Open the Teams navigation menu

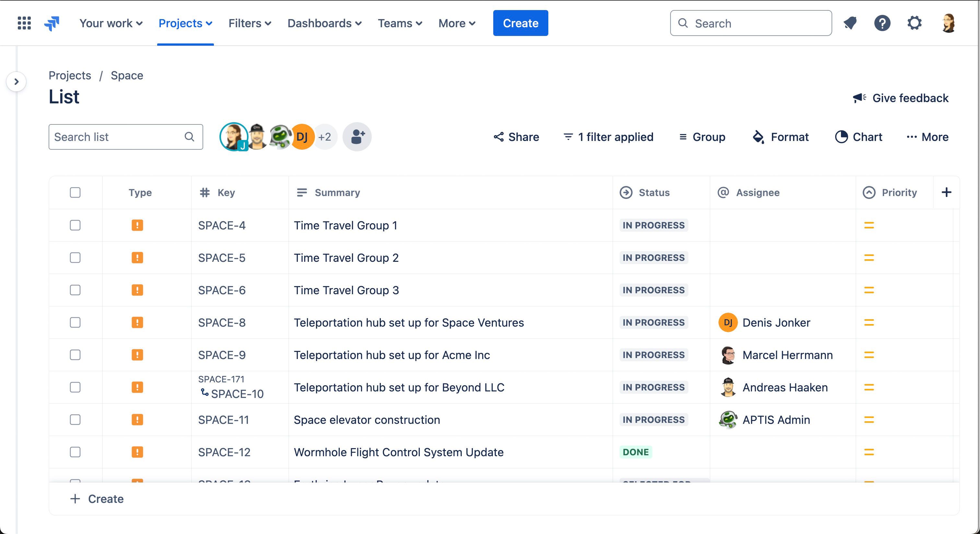(400, 23)
